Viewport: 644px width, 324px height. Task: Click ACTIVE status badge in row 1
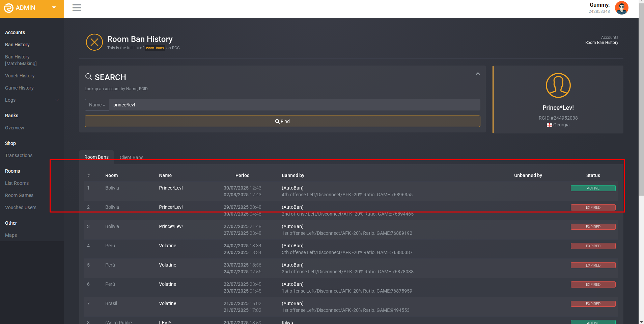(593, 188)
